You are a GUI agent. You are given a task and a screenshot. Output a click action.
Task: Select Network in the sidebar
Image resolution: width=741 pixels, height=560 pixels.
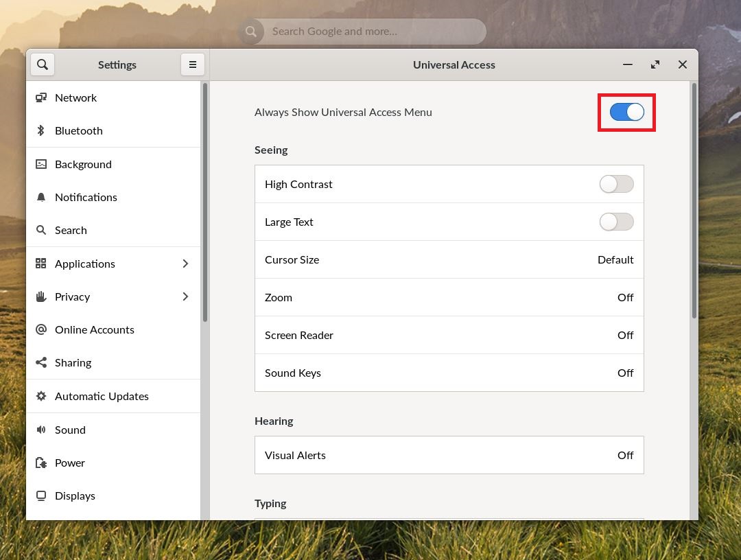point(113,98)
